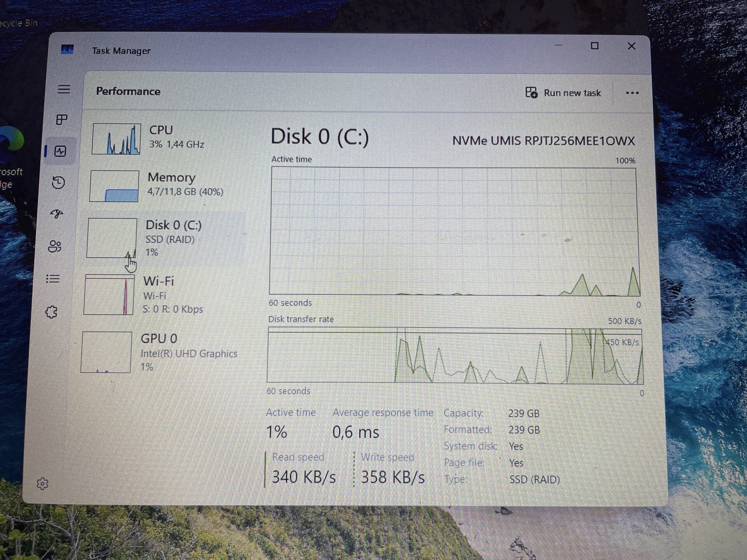Viewport: 747px width, 560px height.
Task: Click the Active time graph
Action: (454, 231)
